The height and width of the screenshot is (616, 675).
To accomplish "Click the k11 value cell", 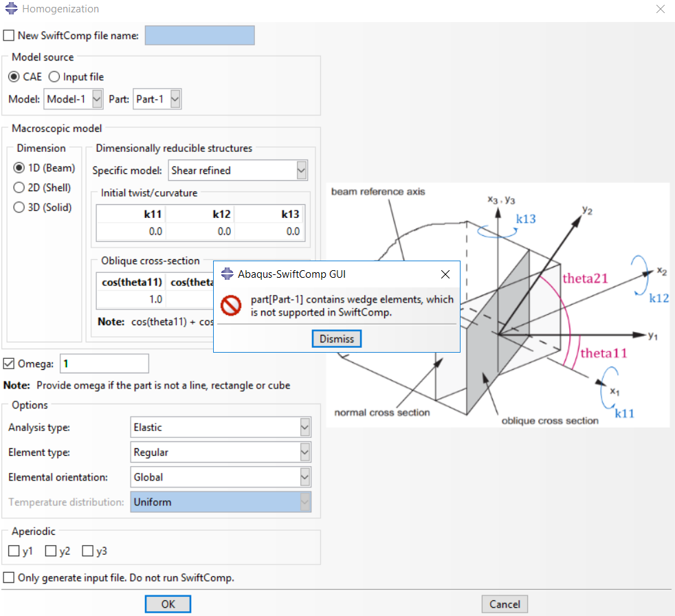I will 131,232.
